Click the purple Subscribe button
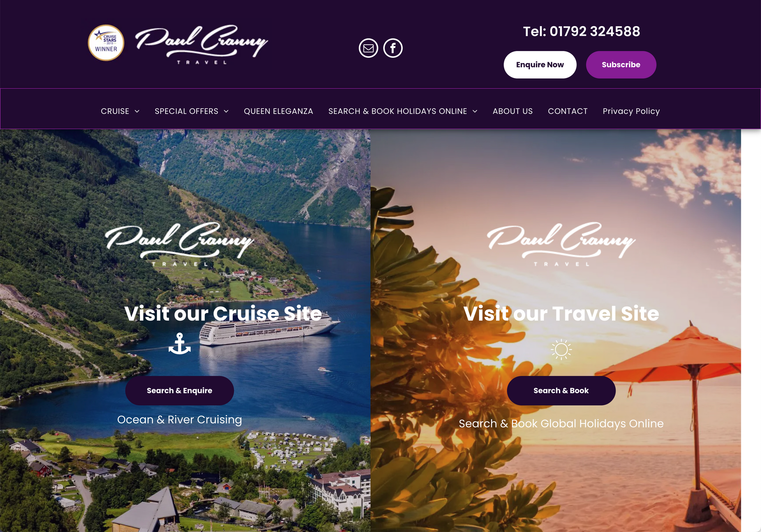This screenshot has height=532, width=761. [621, 65]
